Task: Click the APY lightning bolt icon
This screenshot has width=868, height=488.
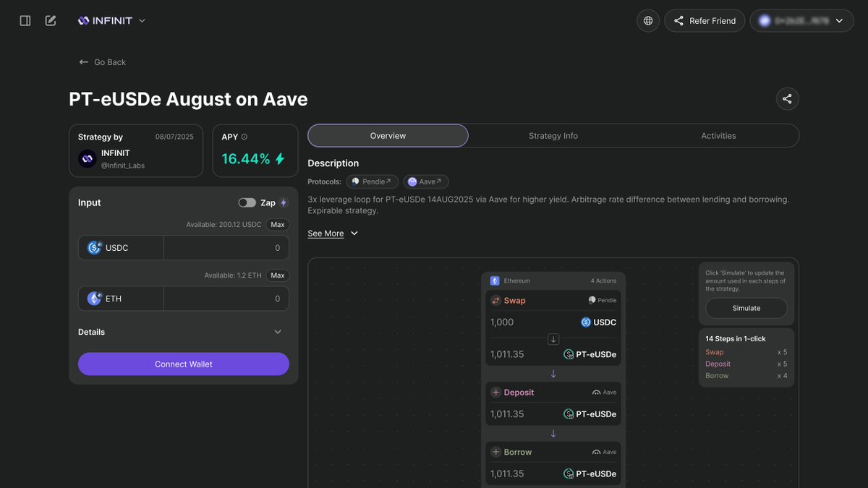Action: click(280, 159)
